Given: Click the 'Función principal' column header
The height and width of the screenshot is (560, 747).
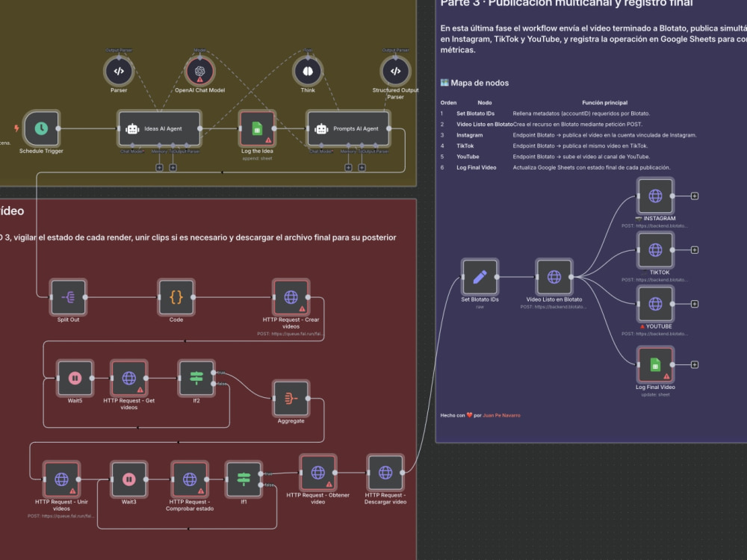Looking at the screenshot, I should point(604,102).
